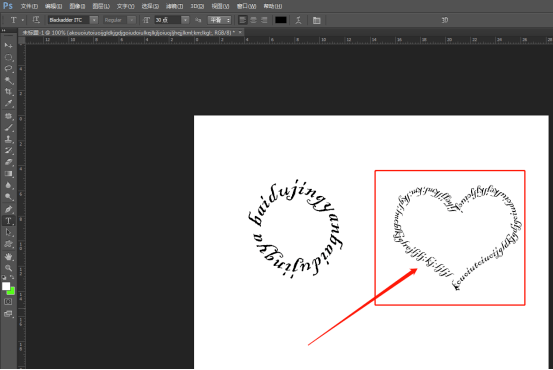Select the Hand tool
Screen dimensions: 553x370
coord(8,256)
